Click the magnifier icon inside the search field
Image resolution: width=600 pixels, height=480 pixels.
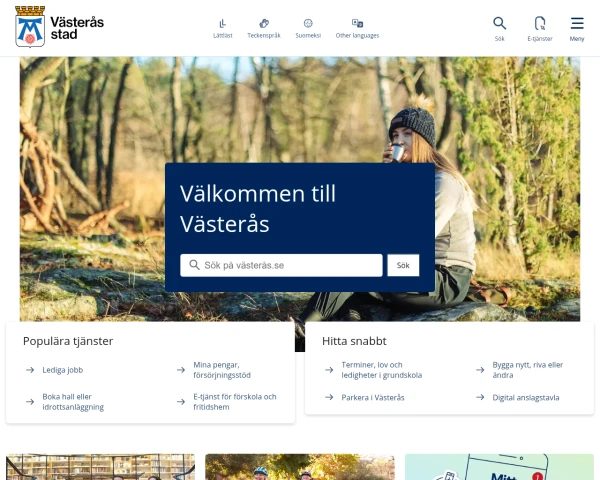194,265
